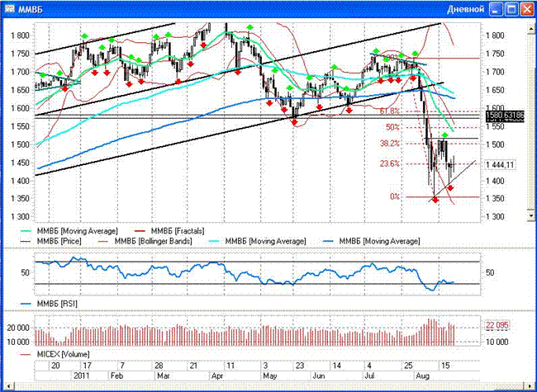This screenshot has width=537, height=392.
Task: Click the Jun month label on the time axis
Action: click(x=319, y=376)
